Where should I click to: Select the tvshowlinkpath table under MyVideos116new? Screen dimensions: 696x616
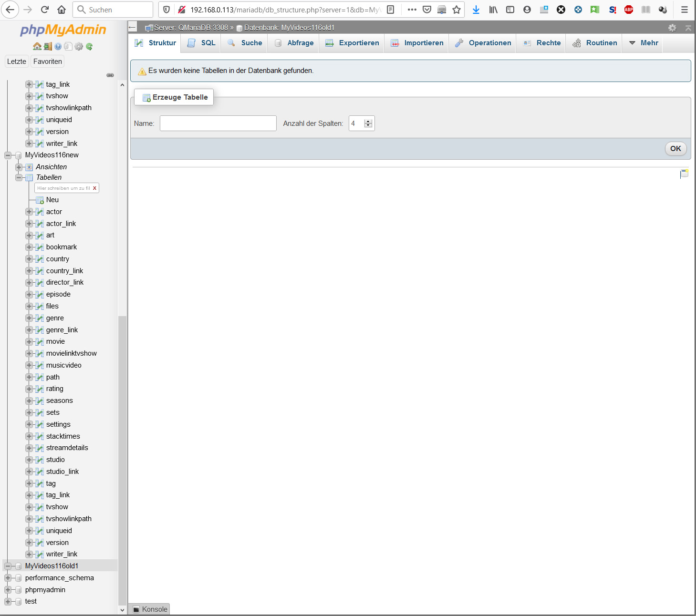tap(69, 519)
